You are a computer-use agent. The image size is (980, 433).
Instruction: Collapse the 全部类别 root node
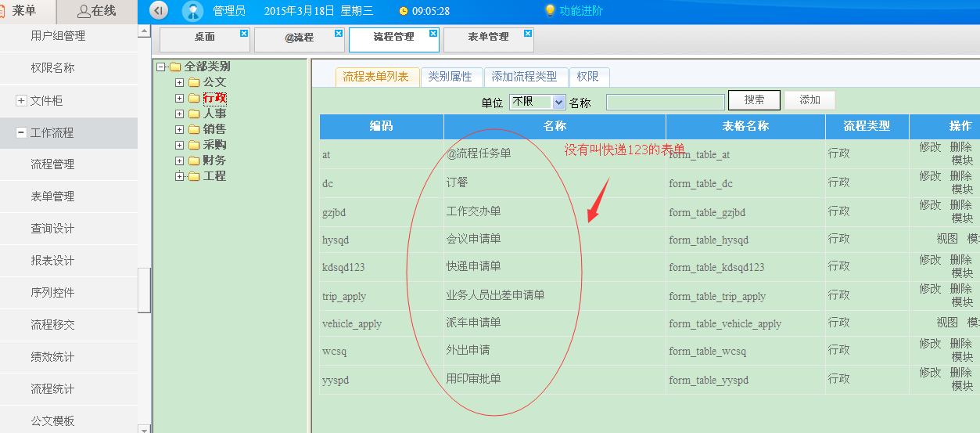pos(161,67)
